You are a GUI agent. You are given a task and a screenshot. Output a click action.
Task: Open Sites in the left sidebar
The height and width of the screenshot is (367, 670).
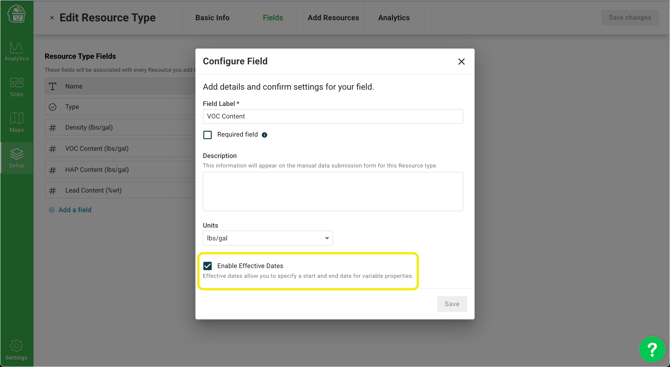pyautogui.click(x=16, y=87)
